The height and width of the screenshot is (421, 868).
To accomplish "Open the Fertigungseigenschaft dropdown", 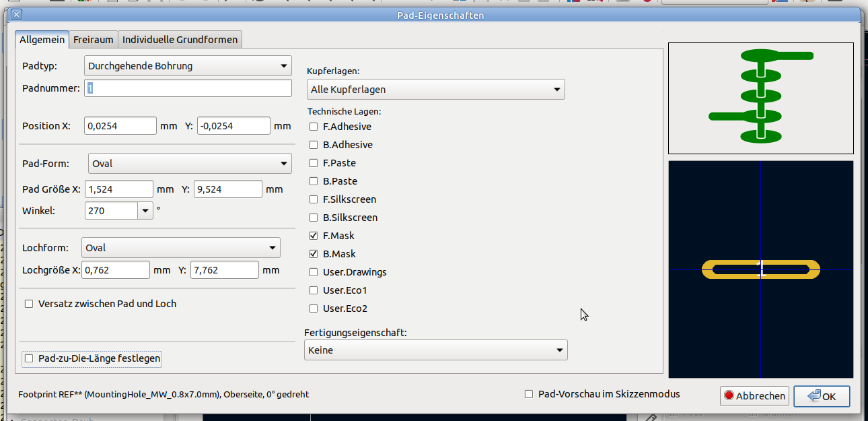I will point(435,350).
